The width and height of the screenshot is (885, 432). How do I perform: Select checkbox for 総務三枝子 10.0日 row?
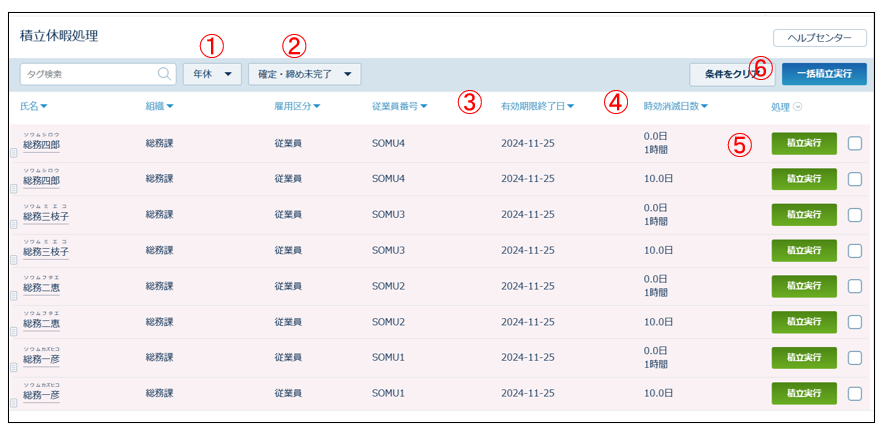(x=855, y=250)
